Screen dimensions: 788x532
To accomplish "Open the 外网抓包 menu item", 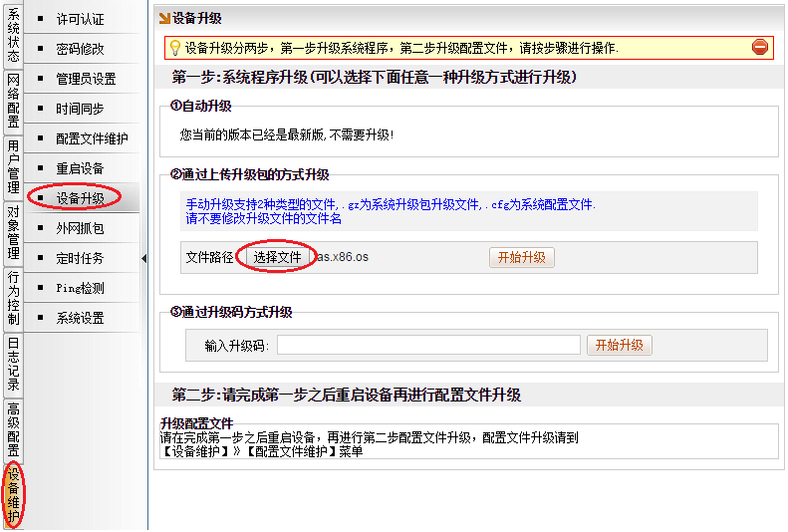I will [x=80, y=228].
